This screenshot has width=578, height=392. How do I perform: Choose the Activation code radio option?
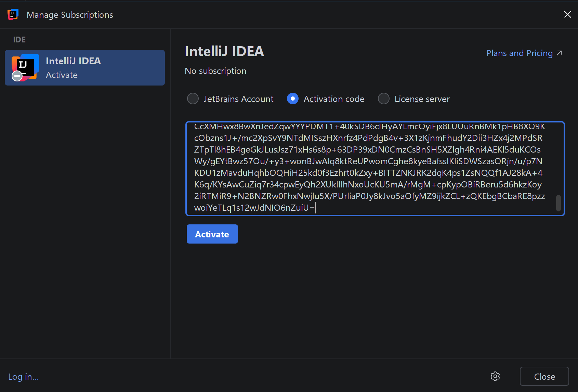click(293, 99)
